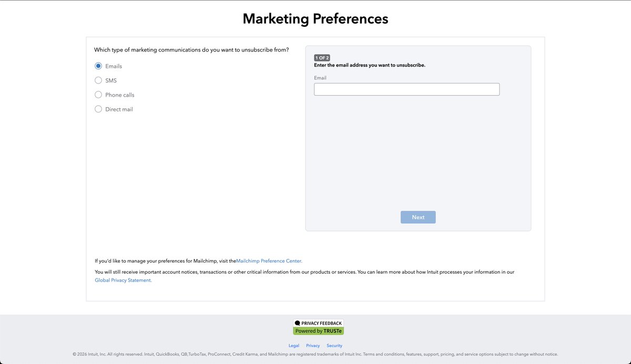Click the 'Which type of marketing communications' question text
The width and height of the screenshot is (631, 364).
coord(191,50)
